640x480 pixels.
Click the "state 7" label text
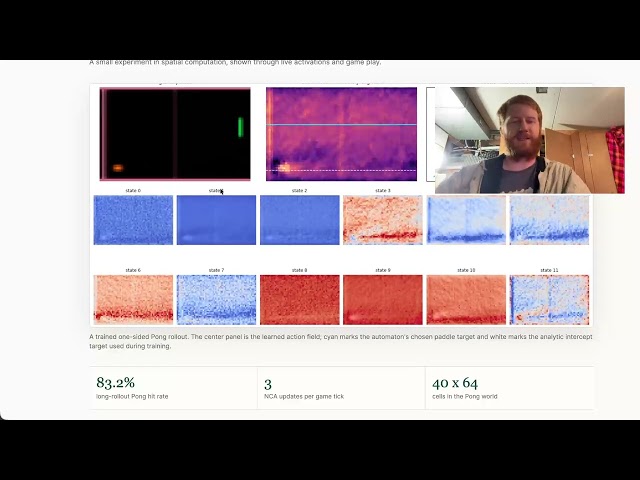point(216,270)
